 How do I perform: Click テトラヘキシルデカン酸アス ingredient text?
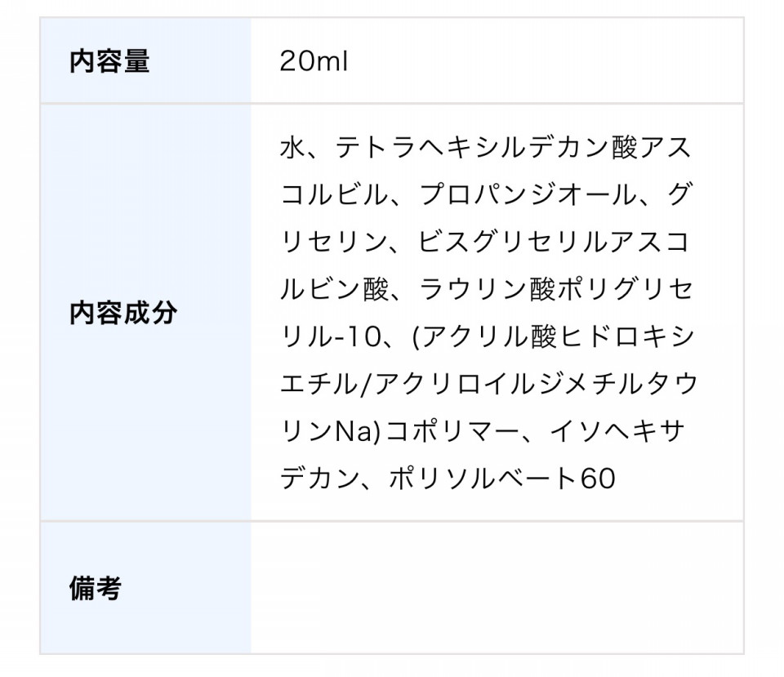(x=513, y=148)
